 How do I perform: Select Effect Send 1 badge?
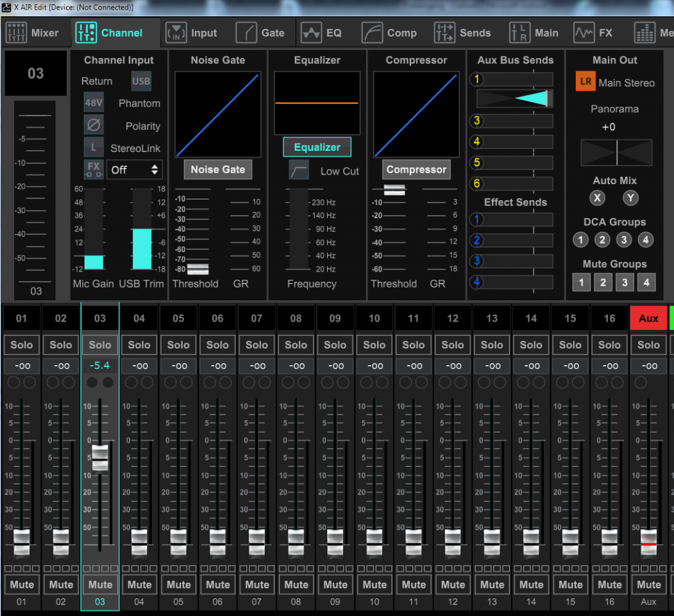[476, 220]
